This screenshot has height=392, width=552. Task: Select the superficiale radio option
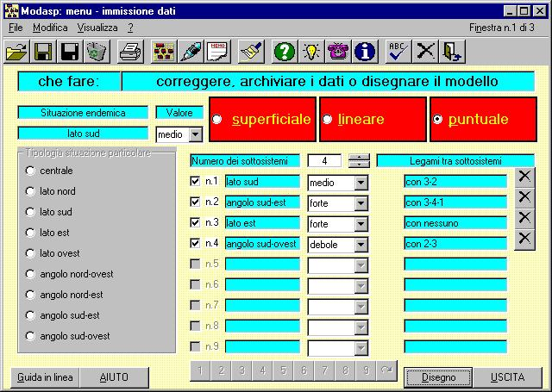(217, 120)
